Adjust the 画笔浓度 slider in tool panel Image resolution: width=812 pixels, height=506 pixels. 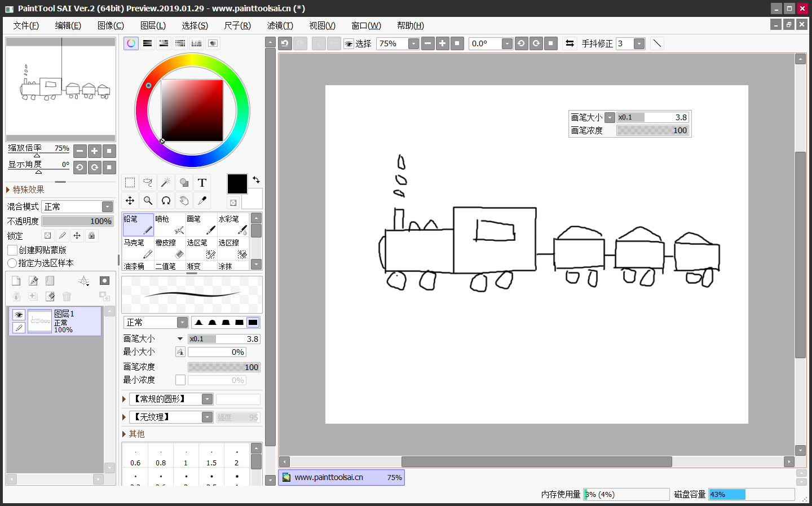pyautogui.click(x=224, y=367)
